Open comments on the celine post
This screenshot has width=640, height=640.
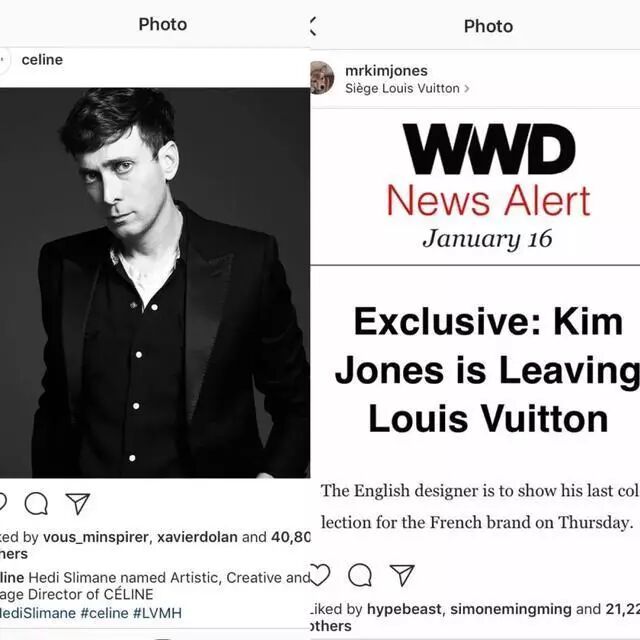tap(36, 504)
